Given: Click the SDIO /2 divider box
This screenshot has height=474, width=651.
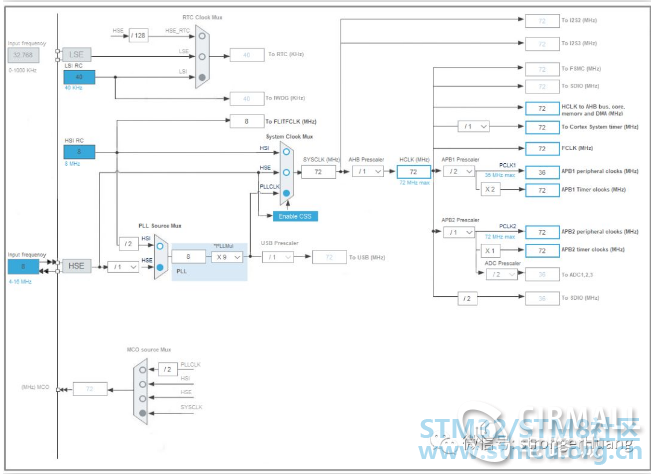Looking at the screenshot, I should [x=467, y=298].
